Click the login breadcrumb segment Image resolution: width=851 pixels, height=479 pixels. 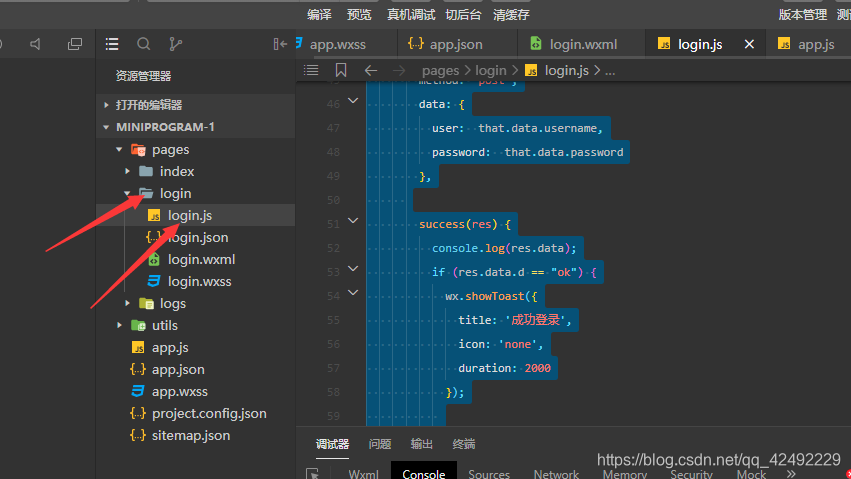click(491, 71)
